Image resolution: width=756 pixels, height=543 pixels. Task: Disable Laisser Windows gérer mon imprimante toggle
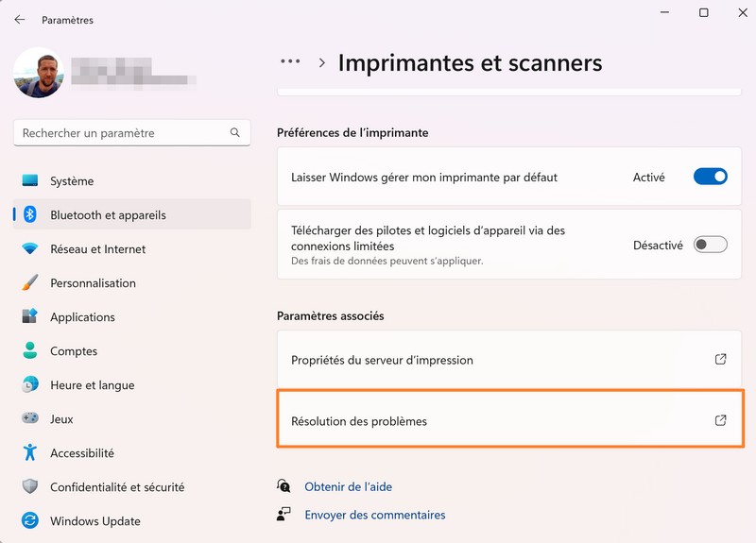coord(710,177)
